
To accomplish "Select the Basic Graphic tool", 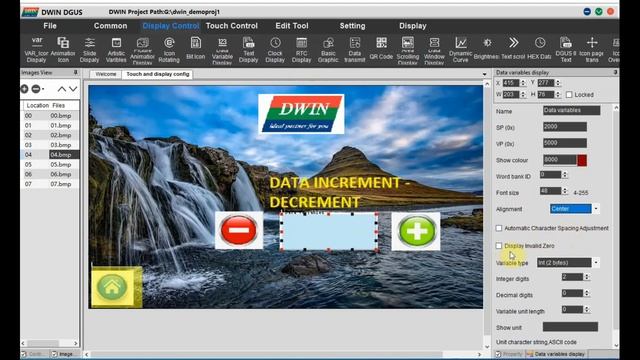I will (x=328, y=49).
